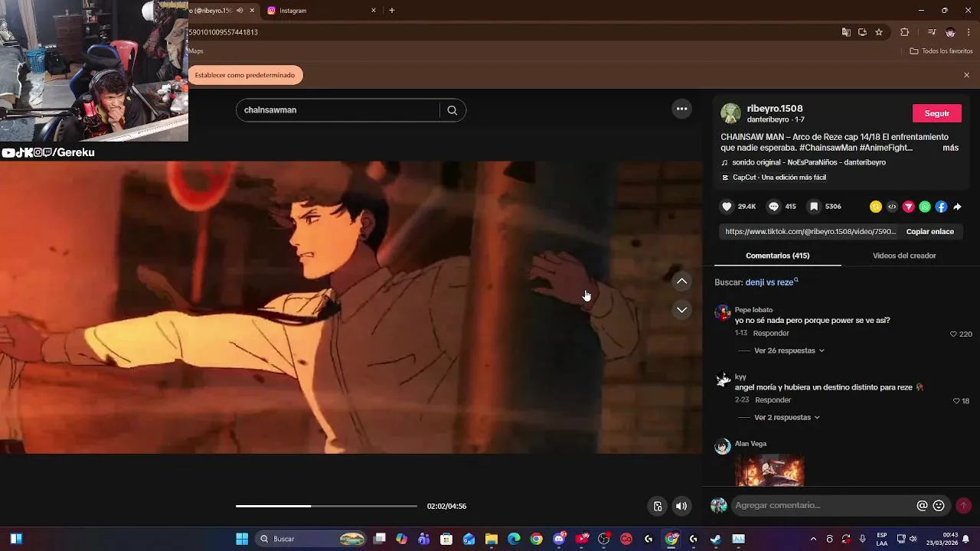Search suggested term denji vs reze
The width and height of the screenshot is (980, 551).
pos(772,282)
